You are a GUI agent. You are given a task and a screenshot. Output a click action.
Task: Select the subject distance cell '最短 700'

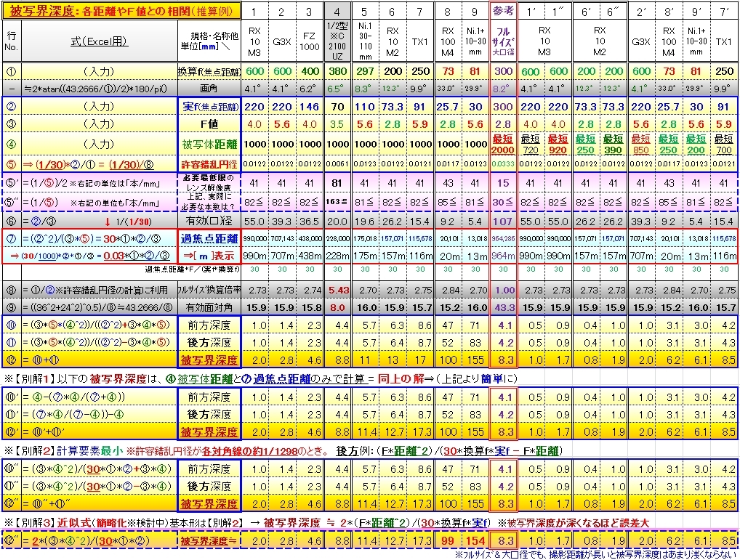coord(723,145)
